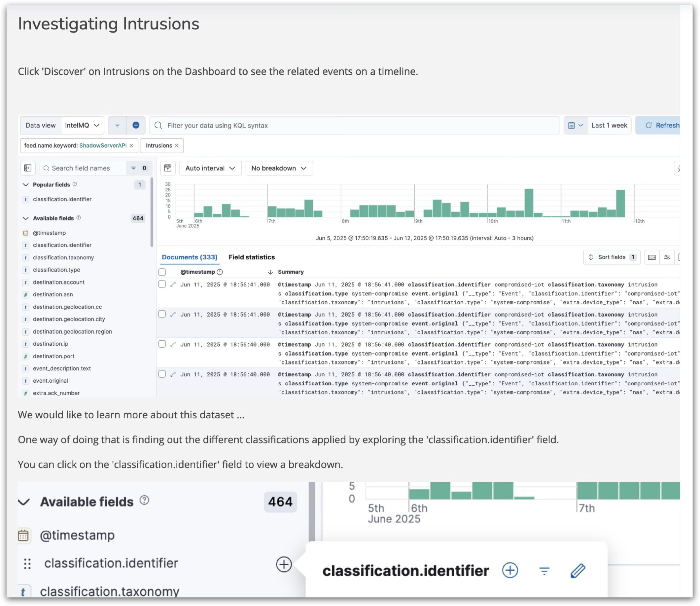Expand the last visible 18:56:40 document row

pos(173,375)
